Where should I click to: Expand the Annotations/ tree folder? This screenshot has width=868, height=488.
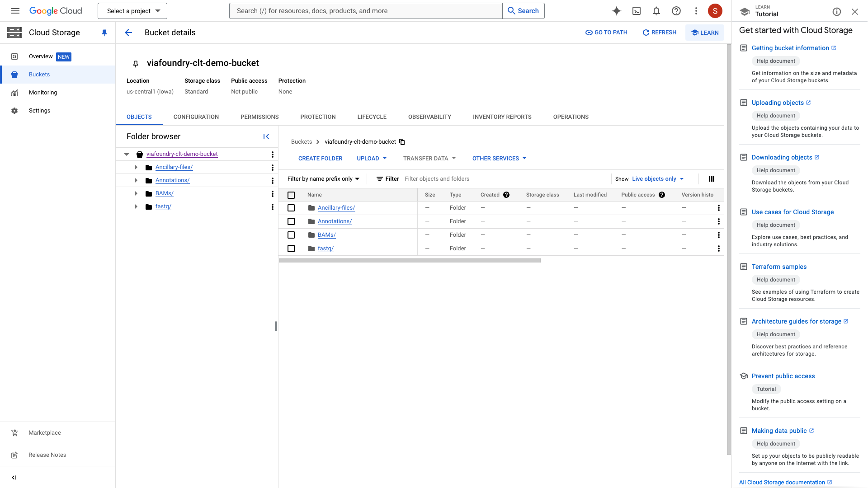point(136,180)
